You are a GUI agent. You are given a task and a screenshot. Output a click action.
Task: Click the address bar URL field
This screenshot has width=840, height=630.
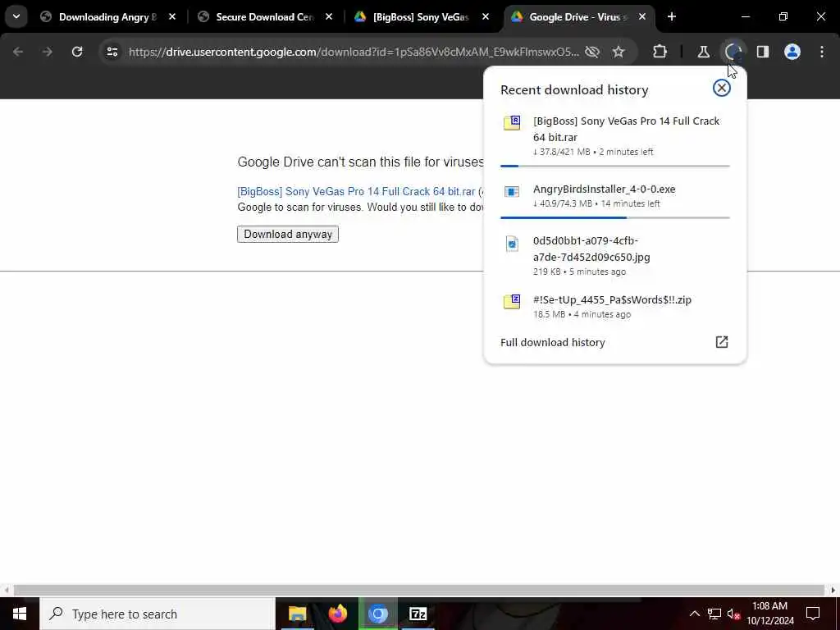click(x=354, y=52)
